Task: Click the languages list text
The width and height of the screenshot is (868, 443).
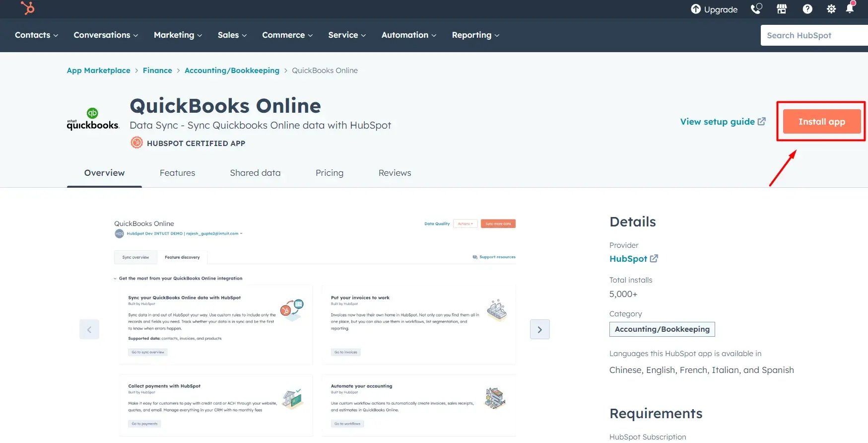Action: pos(702,370)
